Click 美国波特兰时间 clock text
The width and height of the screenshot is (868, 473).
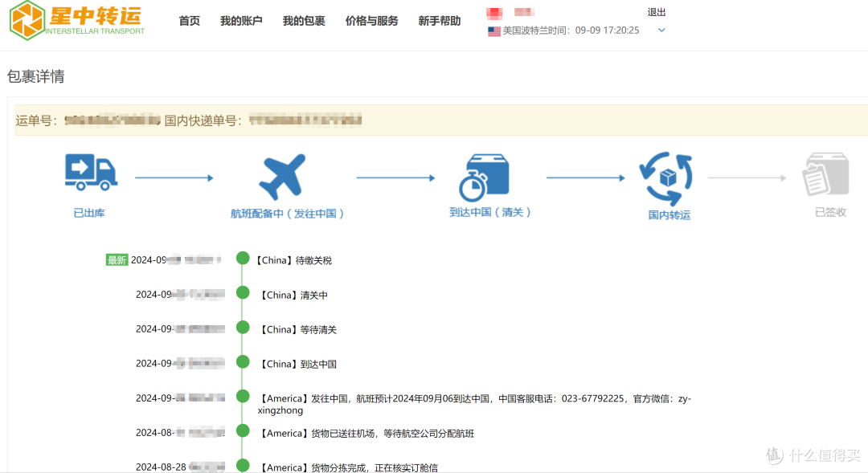[x=571, y=31]
